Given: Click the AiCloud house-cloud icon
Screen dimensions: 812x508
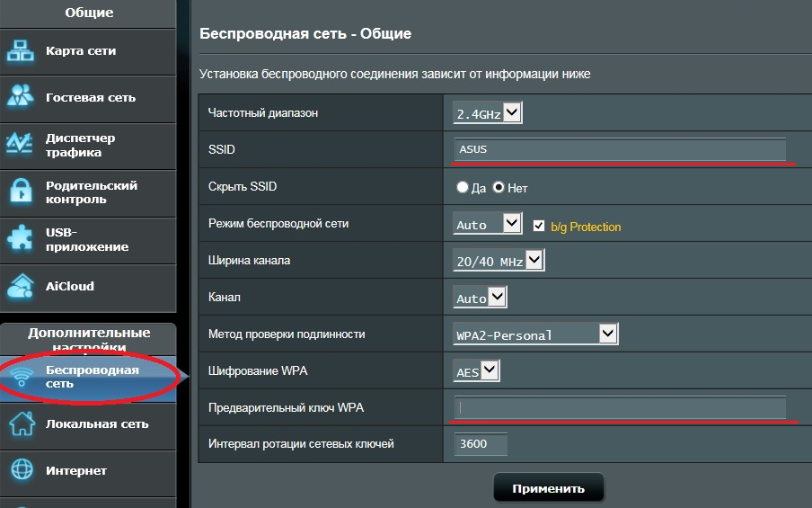Looking at the screenshot, I should click(21, 286).
